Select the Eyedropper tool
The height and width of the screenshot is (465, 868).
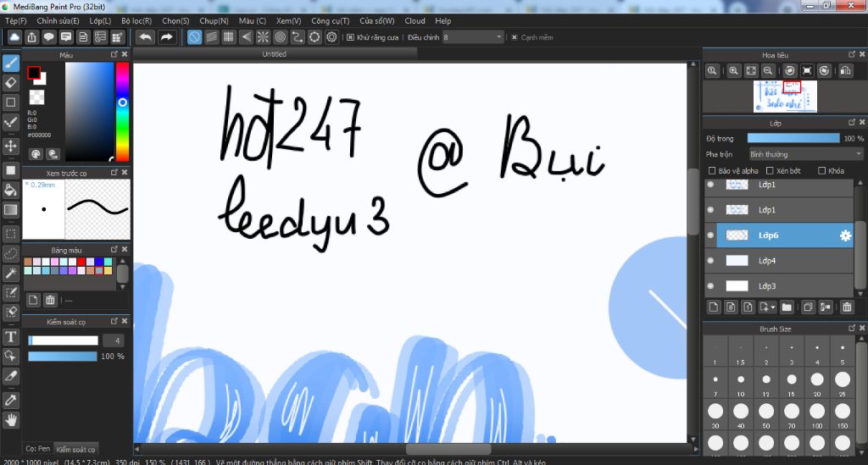11,401
